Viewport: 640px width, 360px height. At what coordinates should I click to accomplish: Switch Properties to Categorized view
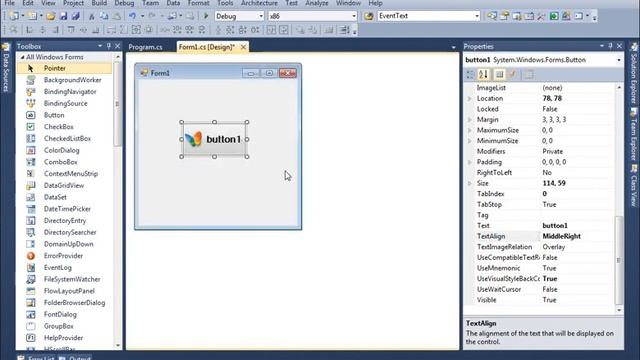[x=471, y=74]
